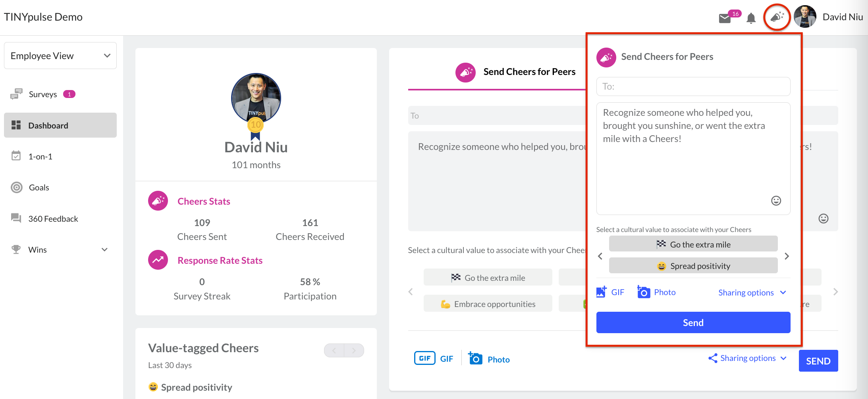
Task: Open the mail inbox with 16 badge
Action: (x=725, y=18)
